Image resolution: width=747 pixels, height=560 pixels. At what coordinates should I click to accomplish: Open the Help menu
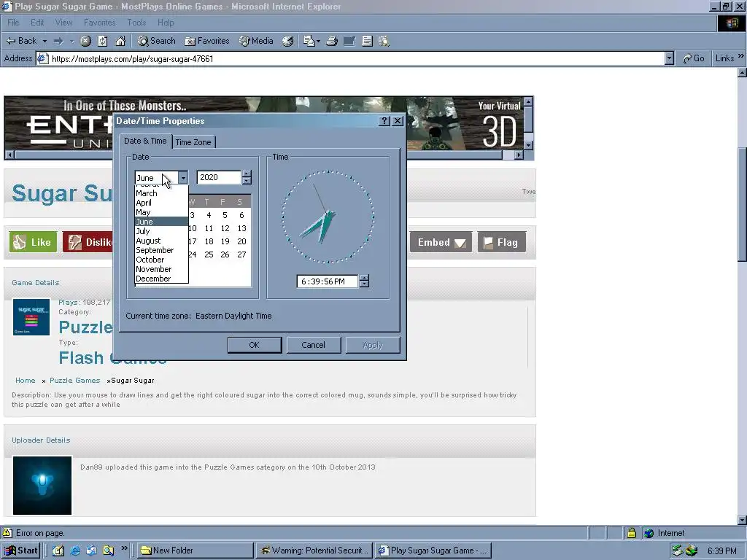166,23
